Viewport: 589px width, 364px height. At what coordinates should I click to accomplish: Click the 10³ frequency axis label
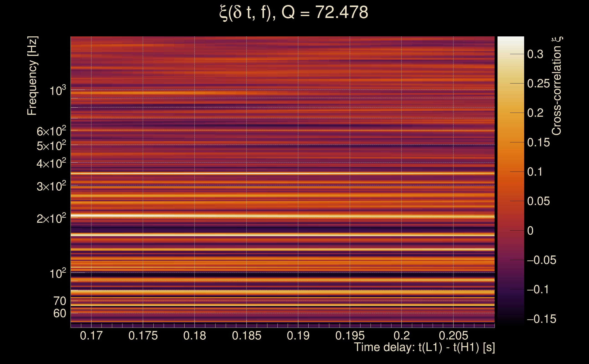[57, 91]
